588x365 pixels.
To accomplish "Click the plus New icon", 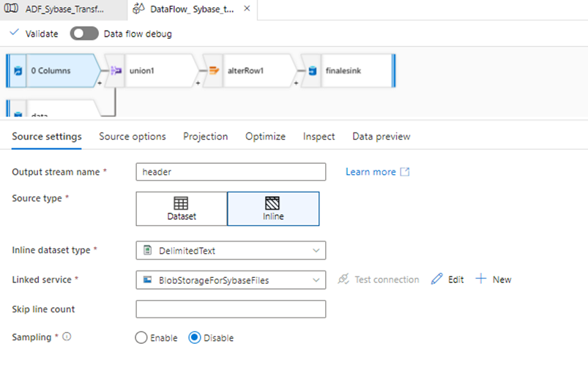I will pos(481,279).
